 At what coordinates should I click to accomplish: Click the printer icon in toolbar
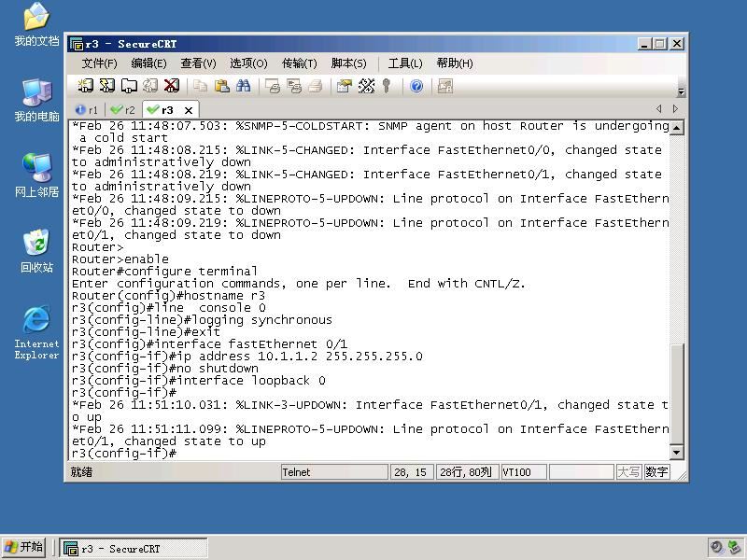click(x=316, y=86)
